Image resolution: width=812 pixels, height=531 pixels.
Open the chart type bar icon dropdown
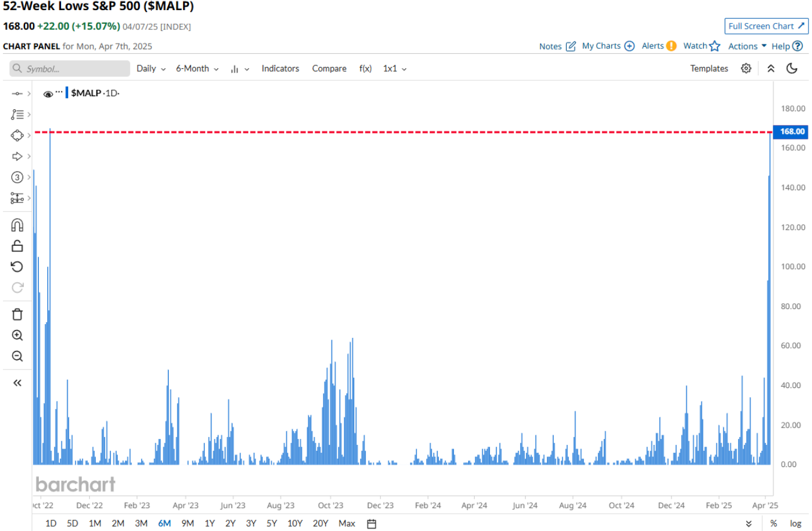(x=240, y=69)
